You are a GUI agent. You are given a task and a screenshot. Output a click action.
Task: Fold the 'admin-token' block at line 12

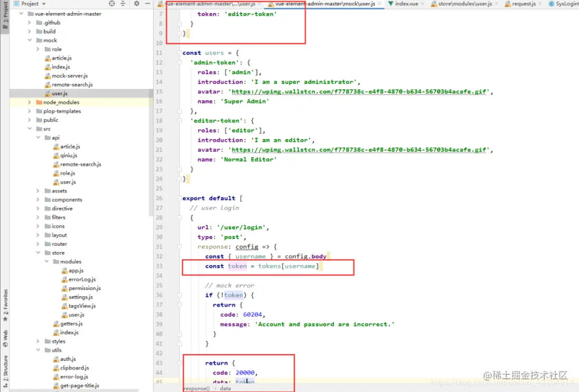tap(180, 63)
